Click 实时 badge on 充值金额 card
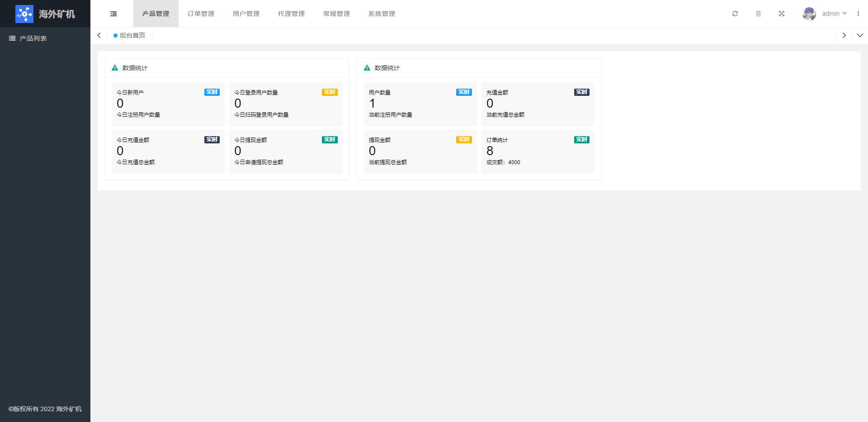 [582, 92]
